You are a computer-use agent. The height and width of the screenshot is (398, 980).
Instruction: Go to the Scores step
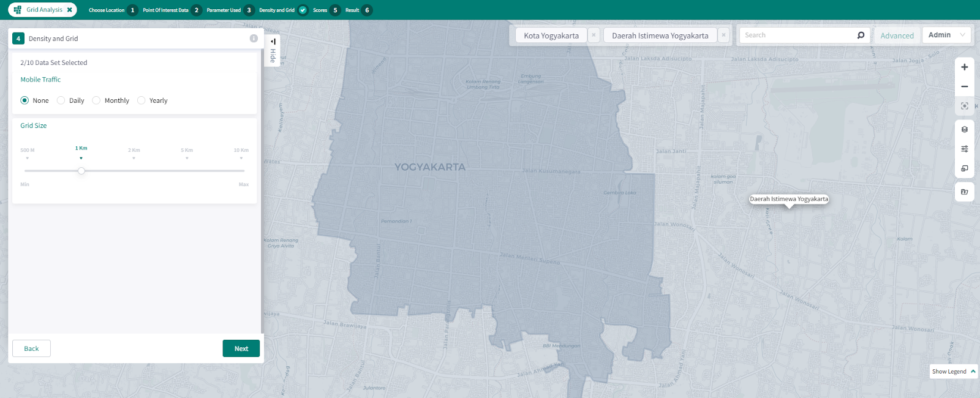(x=326, y=10)
